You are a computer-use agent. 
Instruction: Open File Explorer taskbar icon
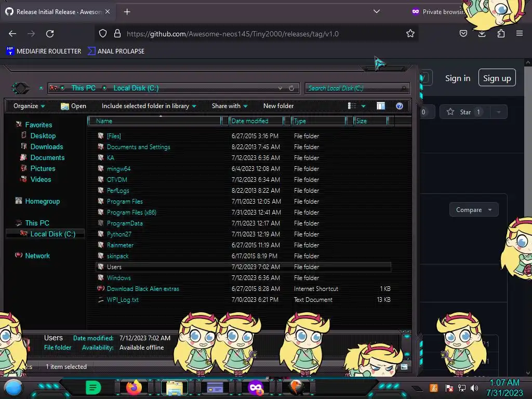[175, 388]
